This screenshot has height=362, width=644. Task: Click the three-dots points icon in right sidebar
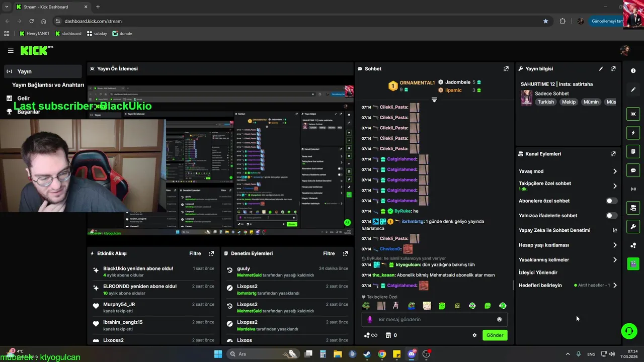633,245
